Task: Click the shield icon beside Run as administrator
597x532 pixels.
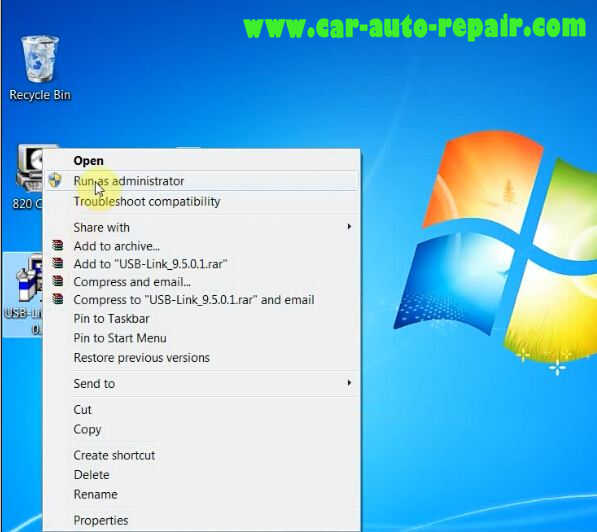Action: tap(55, 181)
